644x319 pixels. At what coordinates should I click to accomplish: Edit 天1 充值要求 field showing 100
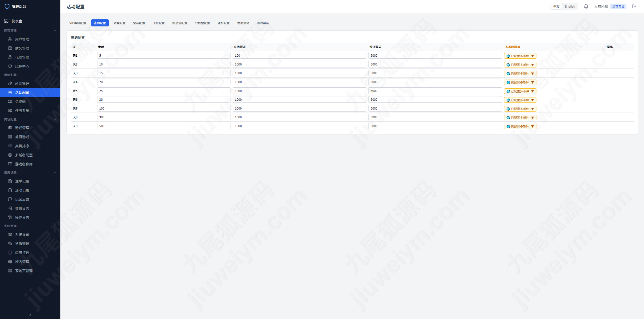(299, 55)
